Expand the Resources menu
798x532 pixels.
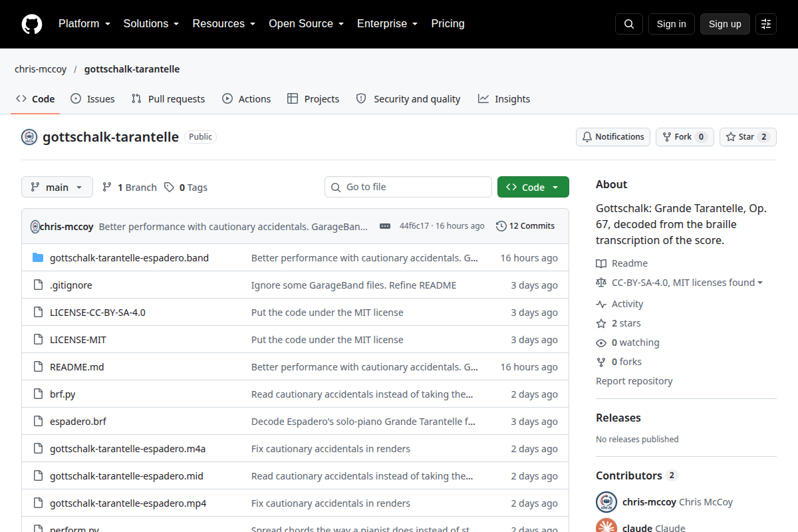click(224, 24)
